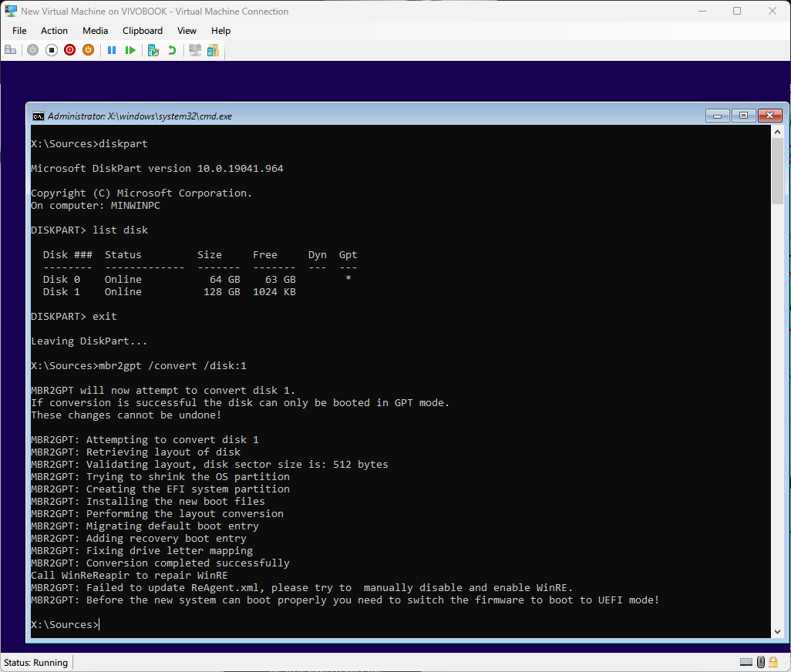This screenshot has width=791, height=672.
Task: Pause the virtual machine
Action: 111,50
